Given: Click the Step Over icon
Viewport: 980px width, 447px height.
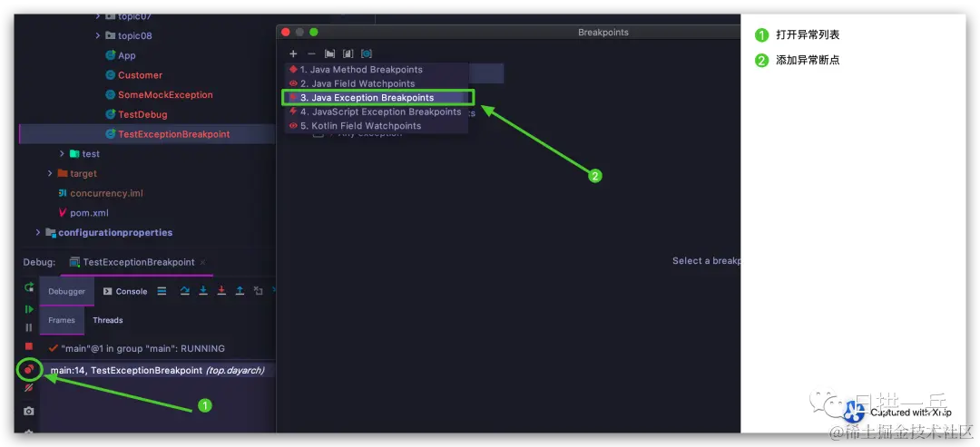Looking at the screenshot, I should [x=185, y=291].
